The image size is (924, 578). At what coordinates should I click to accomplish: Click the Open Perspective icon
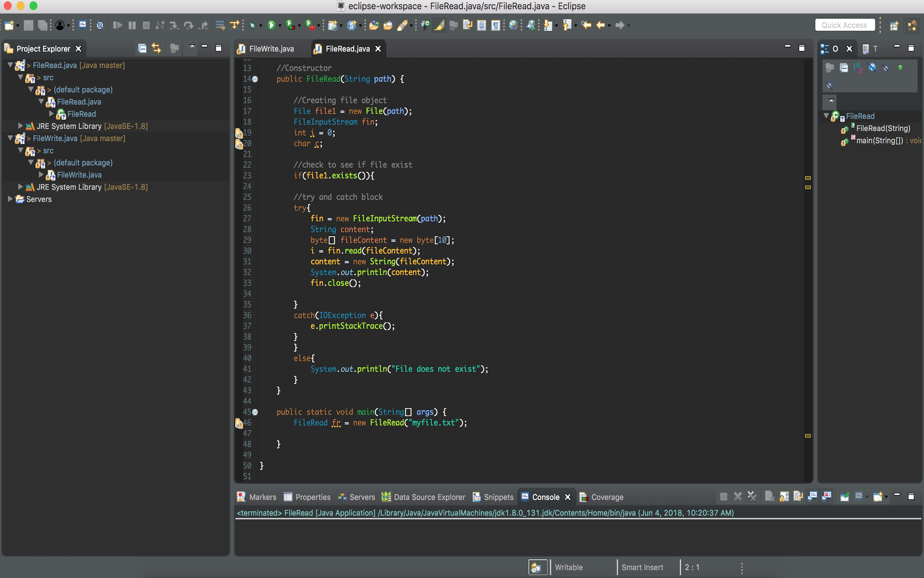point(894,26)
